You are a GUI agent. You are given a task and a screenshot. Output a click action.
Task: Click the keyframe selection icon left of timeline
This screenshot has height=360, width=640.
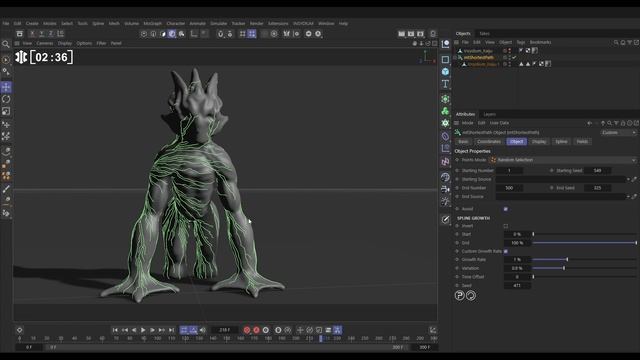coord(19,330)
